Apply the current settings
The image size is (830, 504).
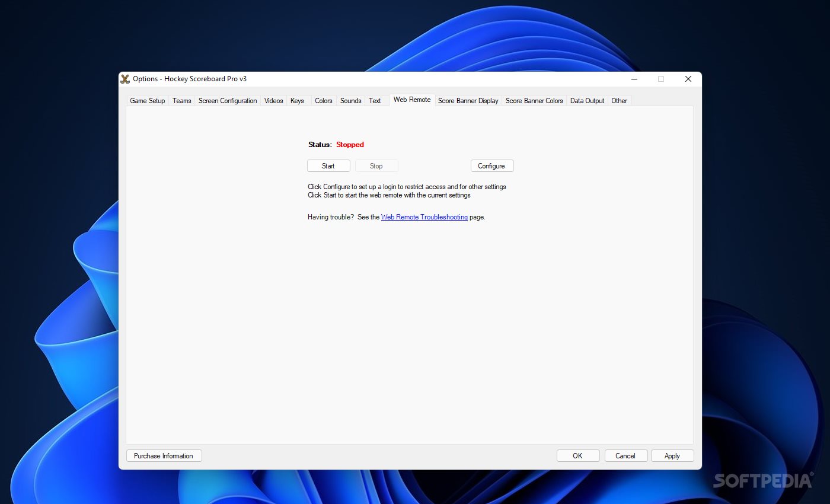coord(672,456)
